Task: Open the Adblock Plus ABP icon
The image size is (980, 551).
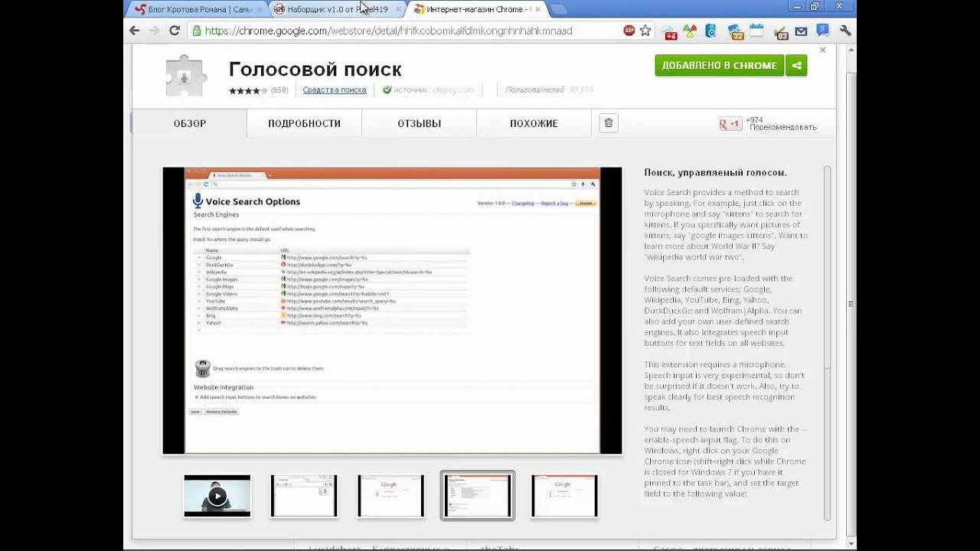Action: tap(629, 31)
